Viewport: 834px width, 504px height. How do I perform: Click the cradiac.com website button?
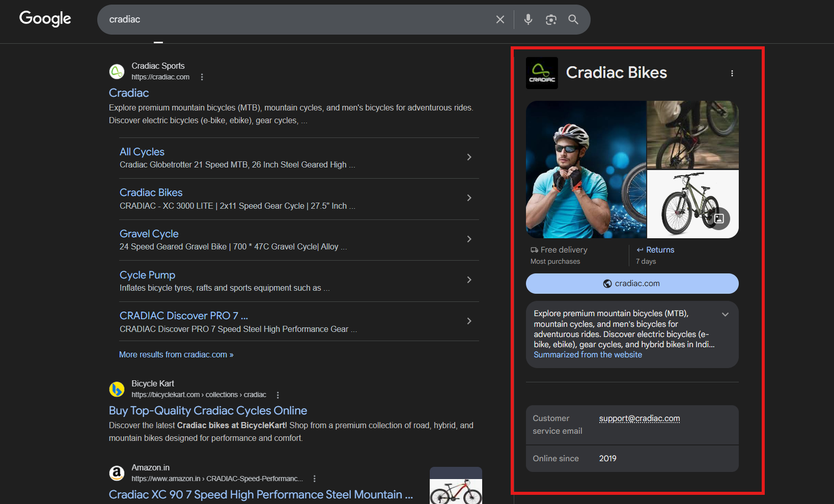tap(632, 284)
